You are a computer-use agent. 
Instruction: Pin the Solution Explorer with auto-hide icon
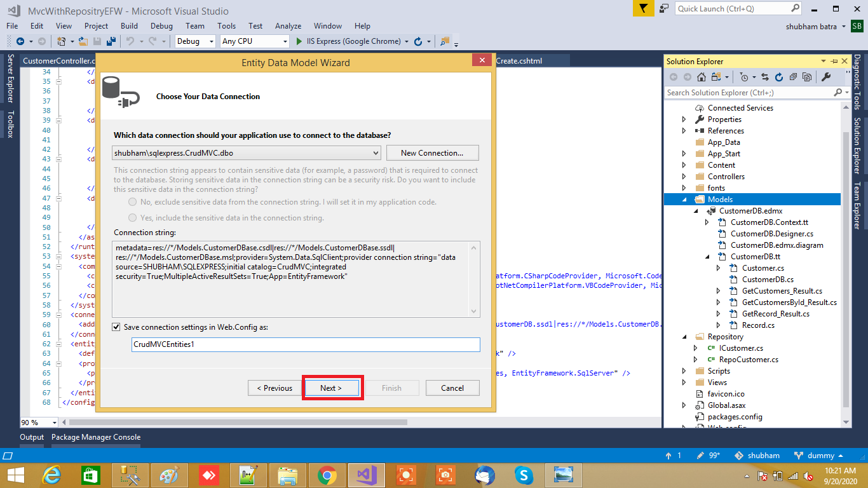(834, 62)
